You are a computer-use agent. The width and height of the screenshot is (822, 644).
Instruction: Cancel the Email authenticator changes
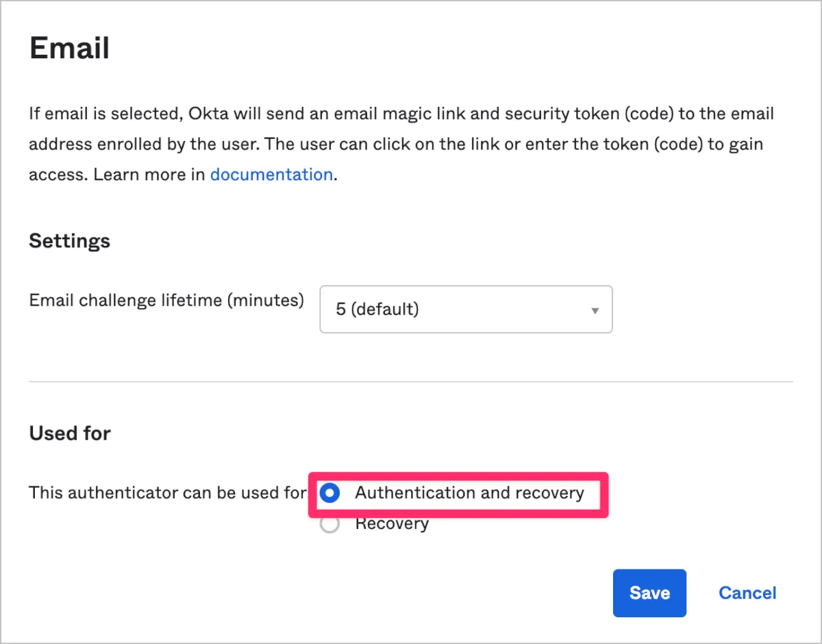tap(747, 593)
